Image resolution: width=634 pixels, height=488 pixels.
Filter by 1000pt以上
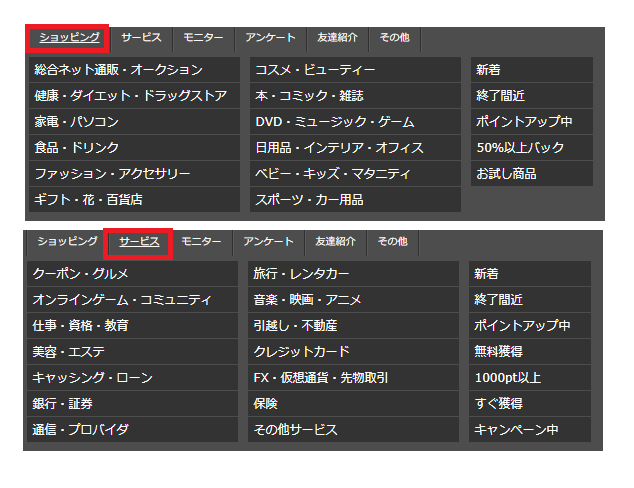(530, 377)
